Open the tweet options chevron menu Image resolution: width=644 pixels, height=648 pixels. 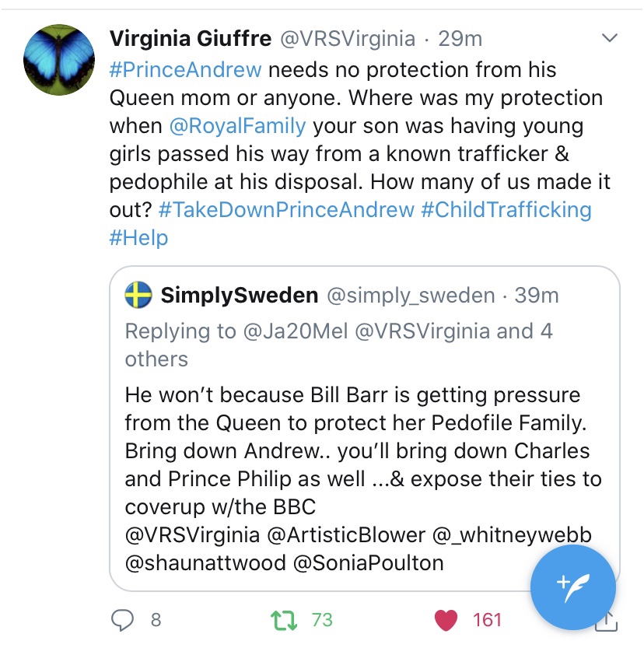(x=611, y=38)
